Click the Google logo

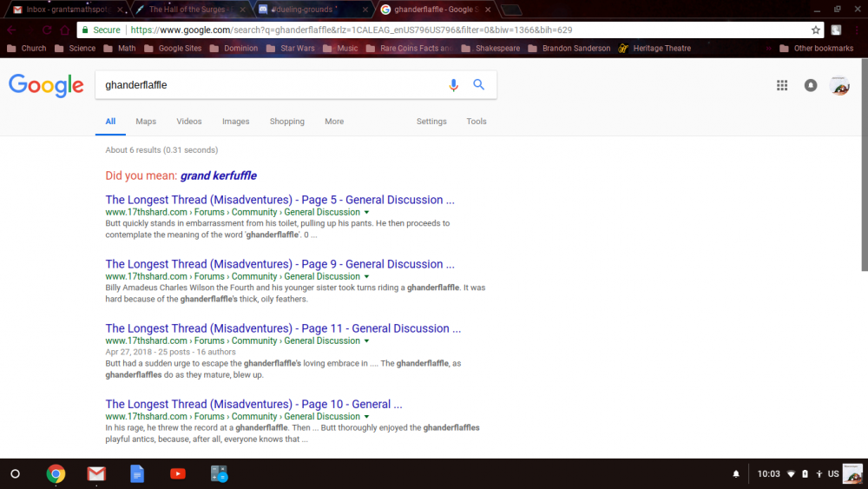point(47,85)
